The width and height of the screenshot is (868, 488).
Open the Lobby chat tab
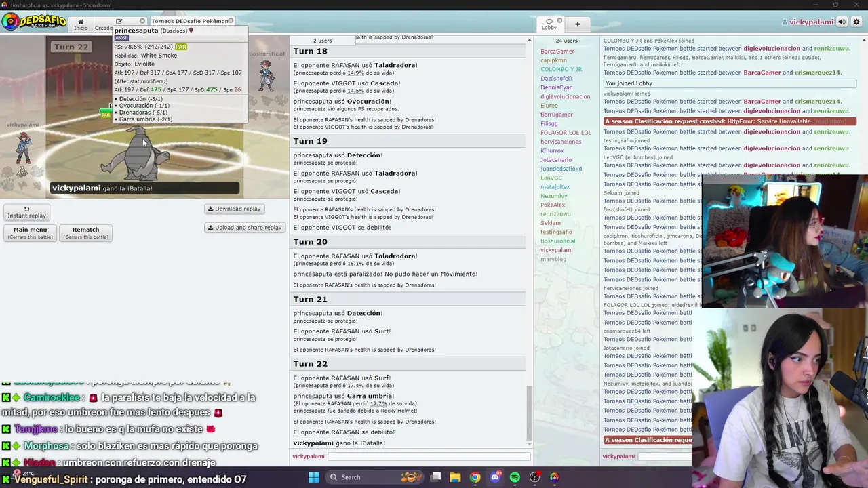tap(549, 24)
